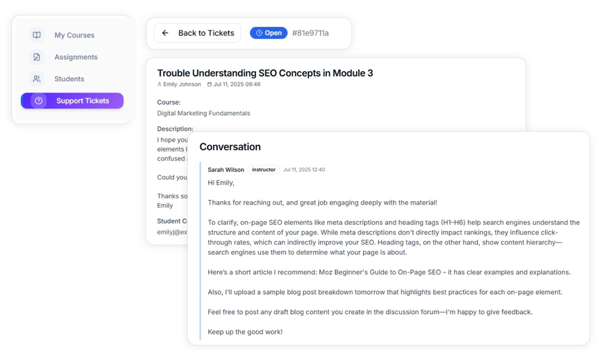Click the back arrow icon
This screenshot has width=608, height=364.
point(165,33)
